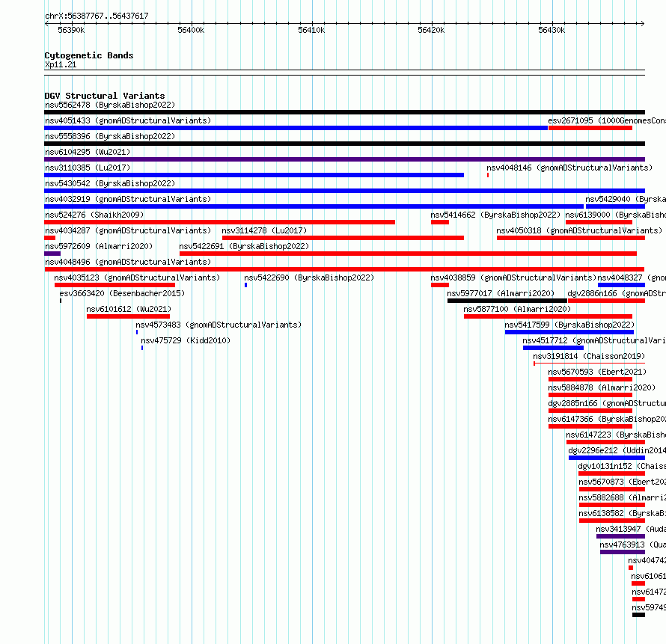Open nsv5977017 (Almarri2020) label

[501, 293]
